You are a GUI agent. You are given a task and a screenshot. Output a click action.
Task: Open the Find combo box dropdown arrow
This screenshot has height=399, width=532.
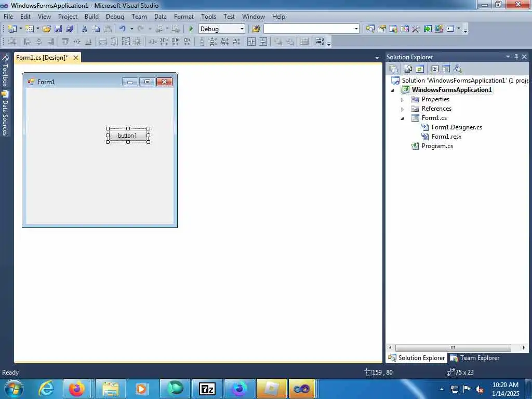(x=356, y=29)
